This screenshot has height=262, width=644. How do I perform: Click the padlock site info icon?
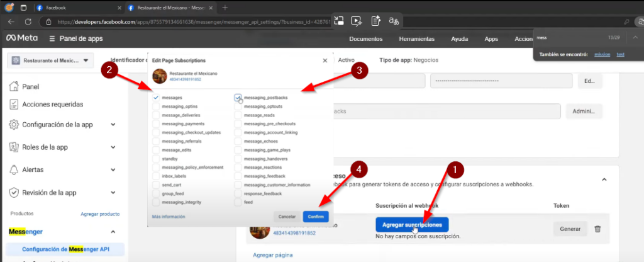48,22
